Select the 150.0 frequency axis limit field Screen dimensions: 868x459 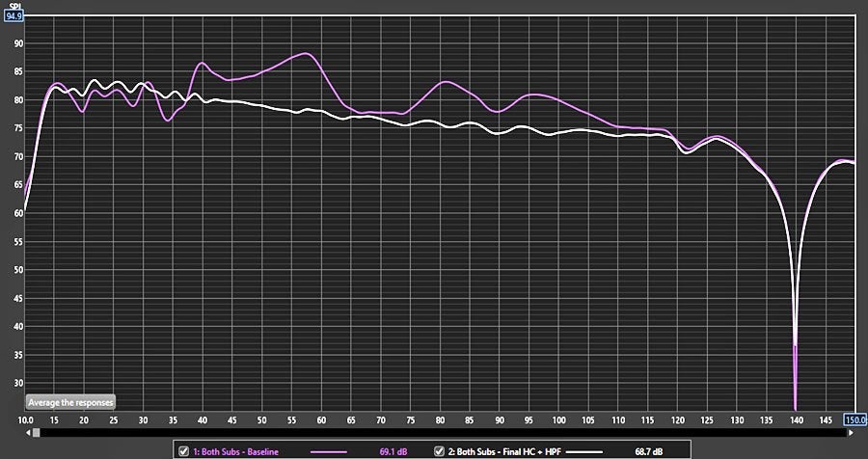(x=855, y=420)
